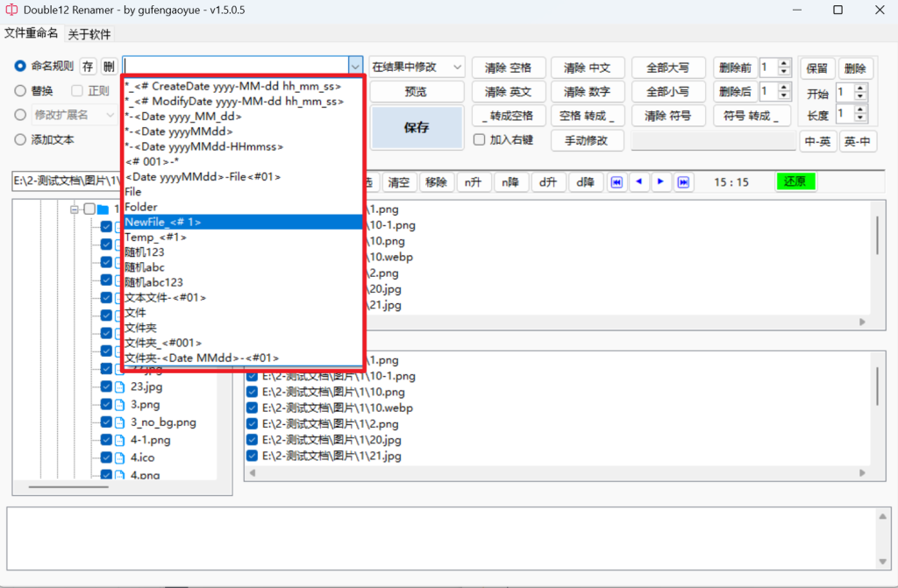The width and height of the screenshot is (898, 588).
Task: Choose CreateDate yyyy-MM-dd hh_mm_ss rule
Action: pyautogui.click(x=244, y=87)
